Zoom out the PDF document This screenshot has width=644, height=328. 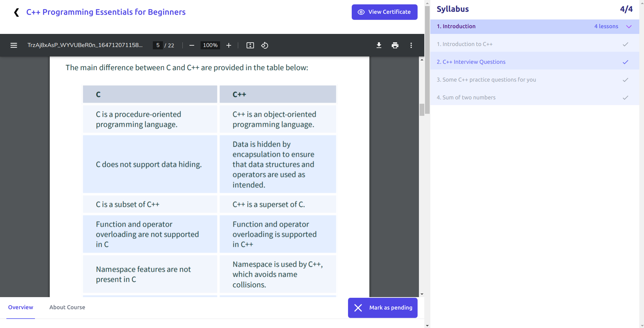coord(192,45)
